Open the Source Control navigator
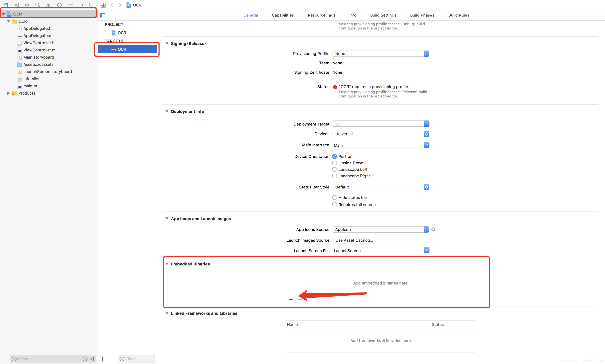605x364 pixels. 16,5
